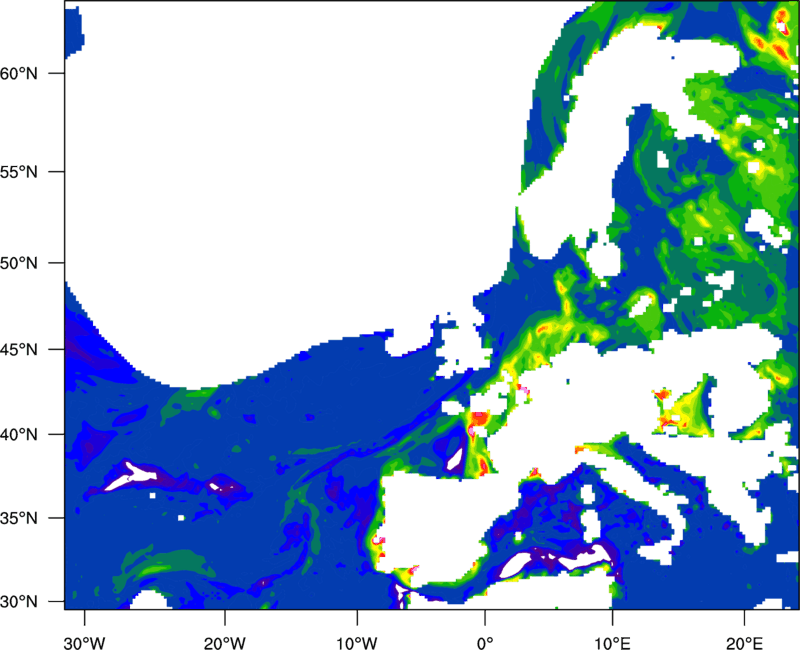Click the 50°N latitude label
This screenshot has height=650, width=800.
19,263
